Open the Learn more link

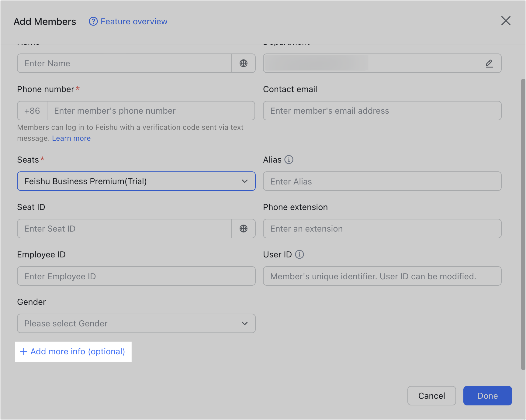(71, 138)
